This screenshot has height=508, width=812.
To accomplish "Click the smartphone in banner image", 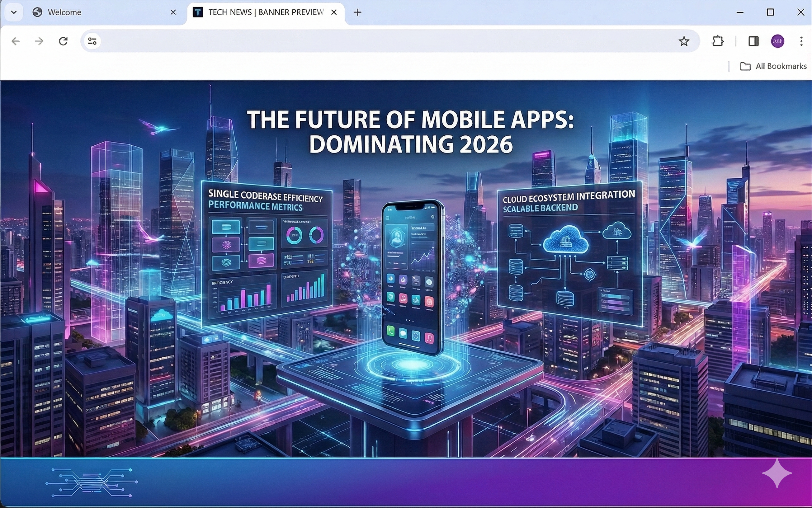I will tap(413, 277).
